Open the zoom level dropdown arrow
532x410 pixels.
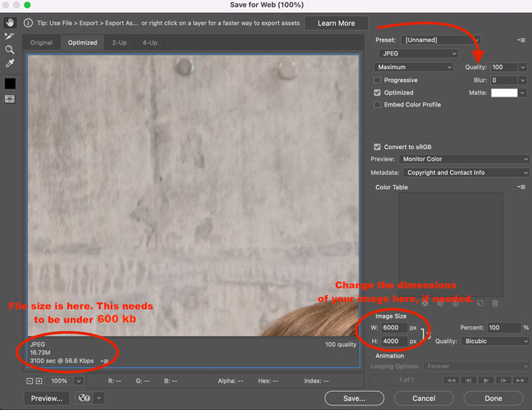click(79, 381)
